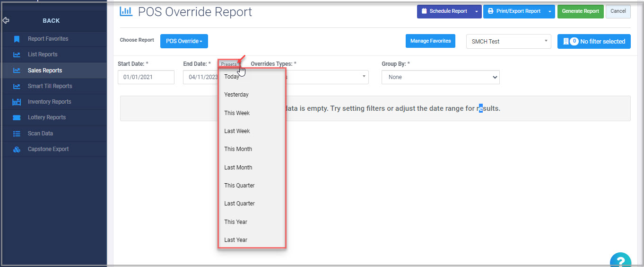This screenshot has height=267, width=644.
Task: Select the This Month preset
Action: [x=238, y=149]
